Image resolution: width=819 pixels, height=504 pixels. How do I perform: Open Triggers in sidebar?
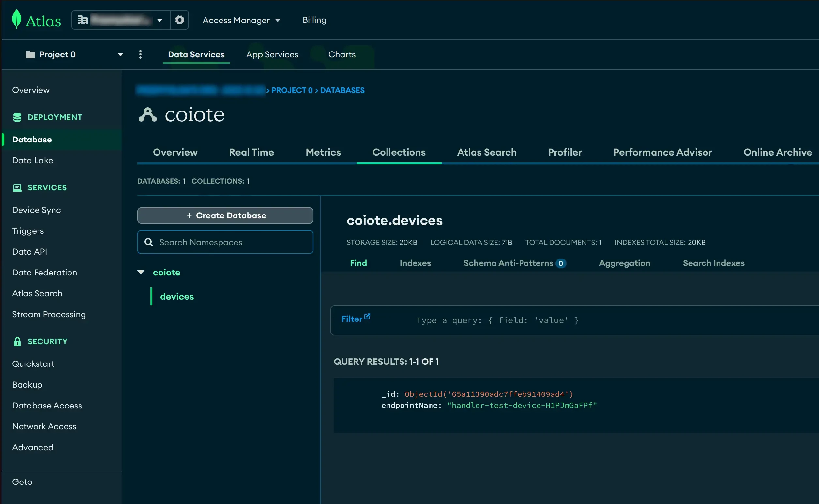click(x=28, y=231)
